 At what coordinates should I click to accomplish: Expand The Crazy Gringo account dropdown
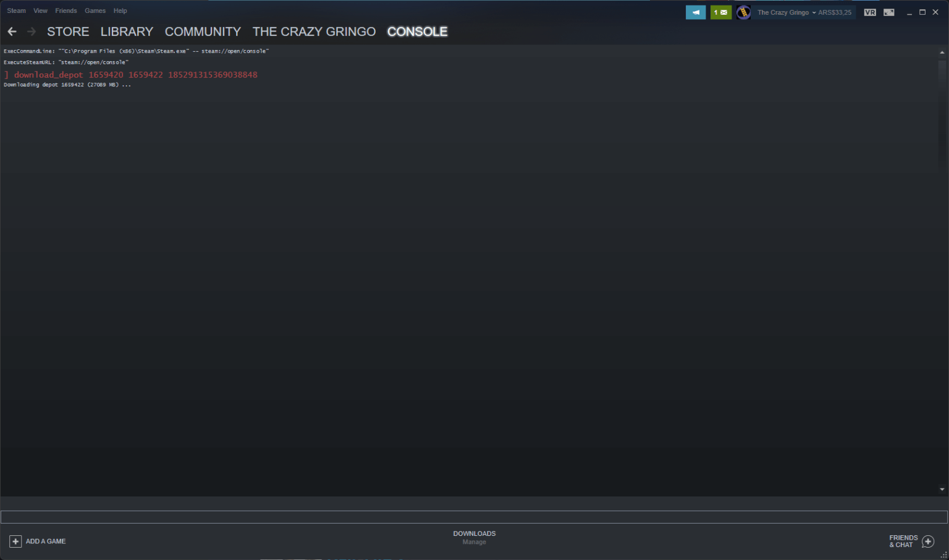787,12
